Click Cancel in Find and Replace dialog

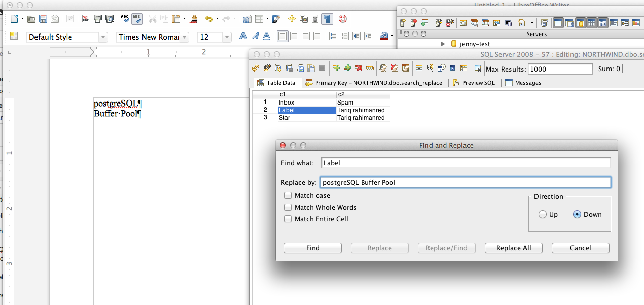581,248
